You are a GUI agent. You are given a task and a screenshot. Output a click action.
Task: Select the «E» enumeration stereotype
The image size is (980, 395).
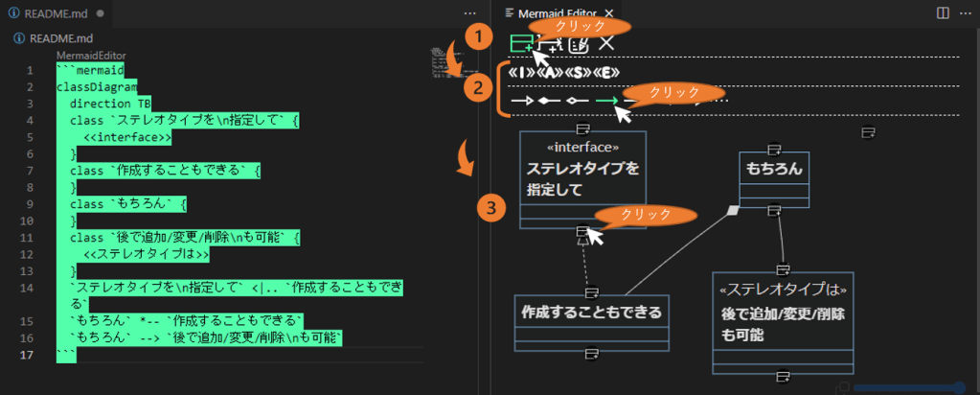pos(605,73)
